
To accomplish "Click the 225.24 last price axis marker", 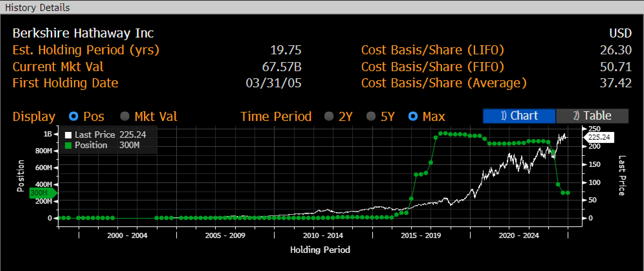I will pyautogui.click(x=599, y=137).
